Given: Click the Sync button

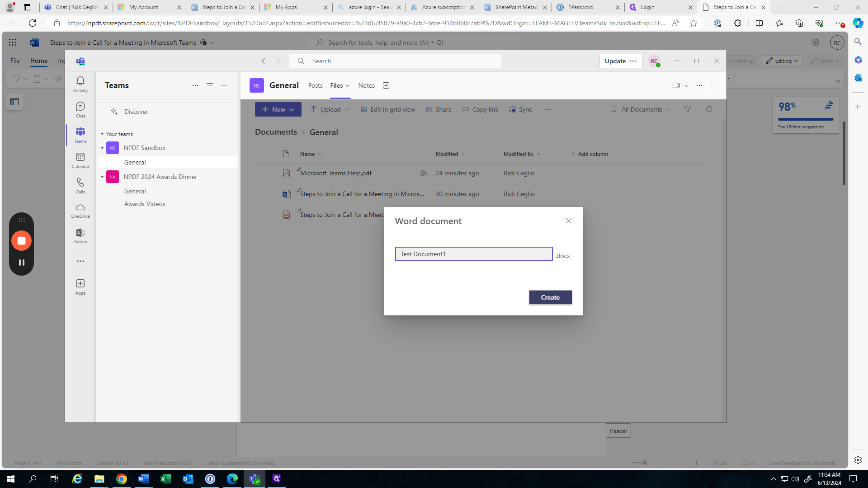Looking at the screenshot, I should point(521,109).
